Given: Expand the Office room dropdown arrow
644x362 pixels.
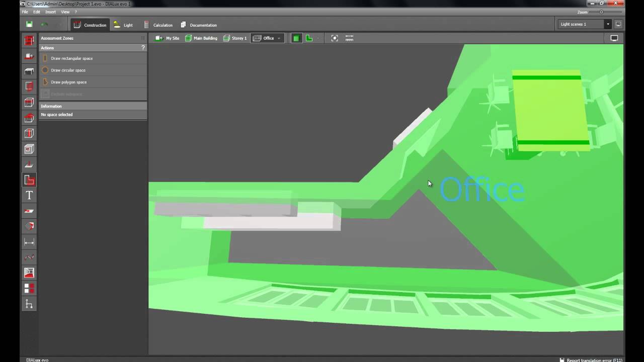Looking at the screenshot, I should (279, 38).
